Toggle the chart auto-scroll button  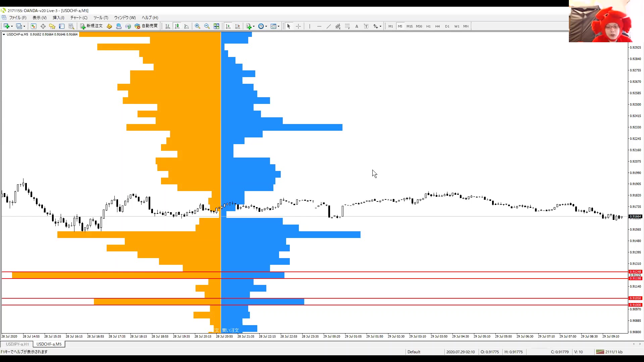[x=228, y=26]
